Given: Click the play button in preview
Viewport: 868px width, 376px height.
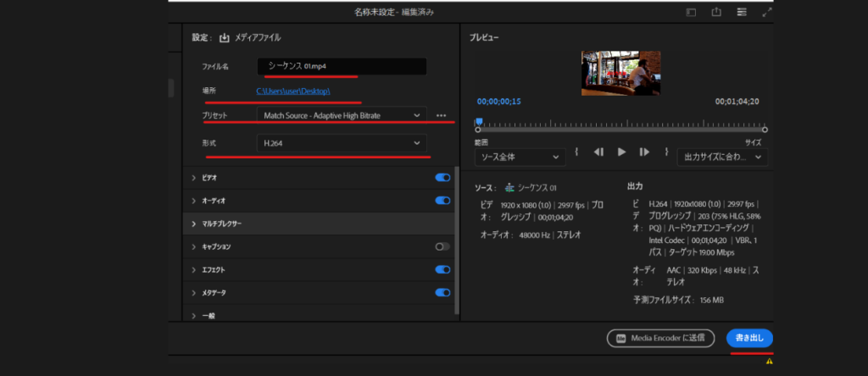Looking at the screenshot, I should point(621,152).
